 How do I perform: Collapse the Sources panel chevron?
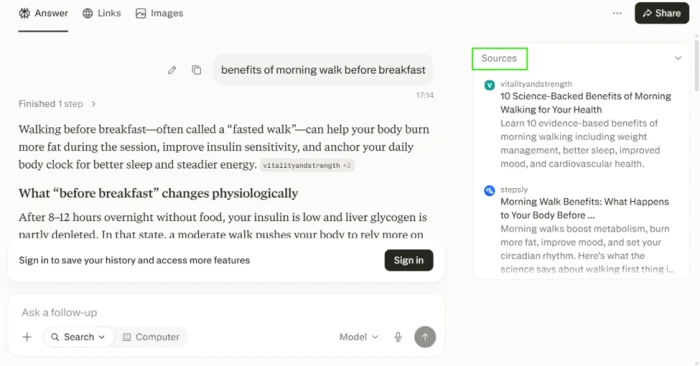[x=678, y=58]
